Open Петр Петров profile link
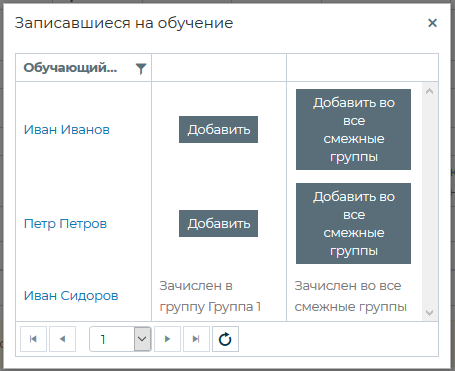455x371 pixels. click(x=65, y=223)
